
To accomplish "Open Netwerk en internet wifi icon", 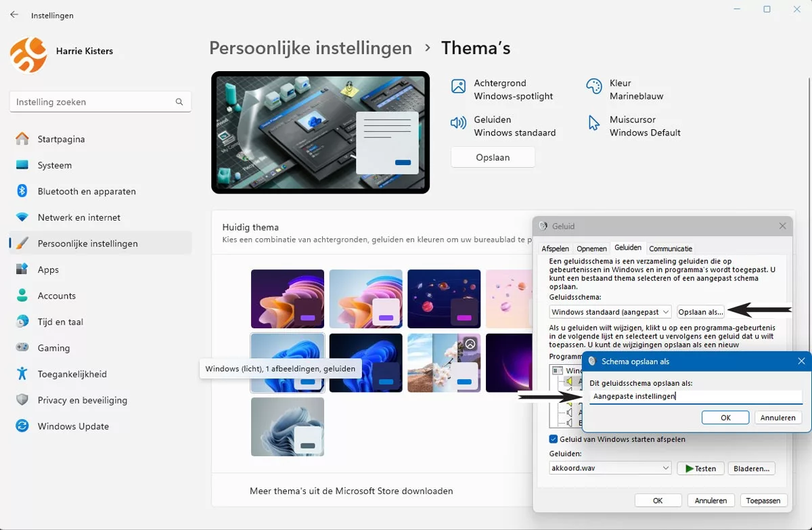I will 22,217.
